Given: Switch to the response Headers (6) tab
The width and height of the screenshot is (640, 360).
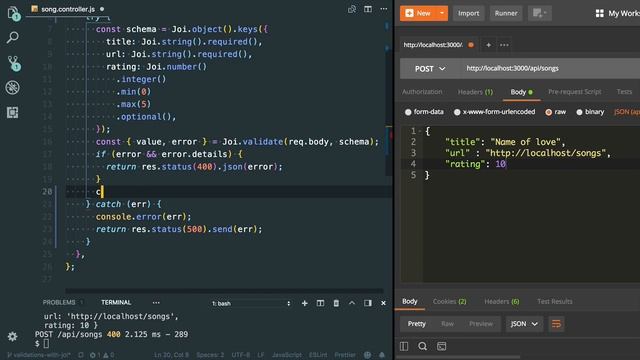Looking at the screenshot, I should (x=502, y=302).
